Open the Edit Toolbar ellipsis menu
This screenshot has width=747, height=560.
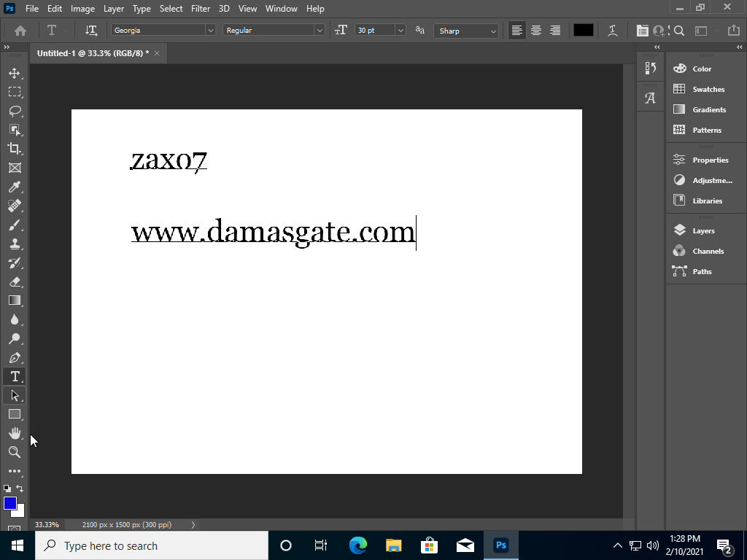point(15,471)
